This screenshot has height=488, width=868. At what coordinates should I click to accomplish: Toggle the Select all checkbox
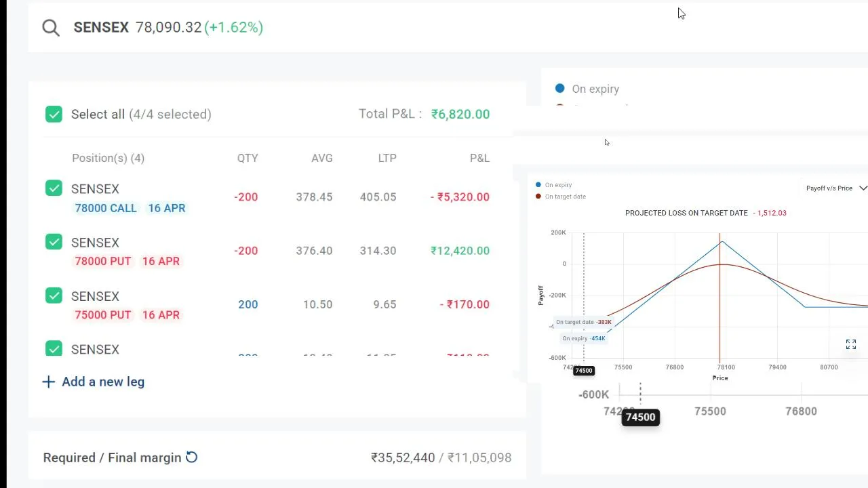point(54,114)
